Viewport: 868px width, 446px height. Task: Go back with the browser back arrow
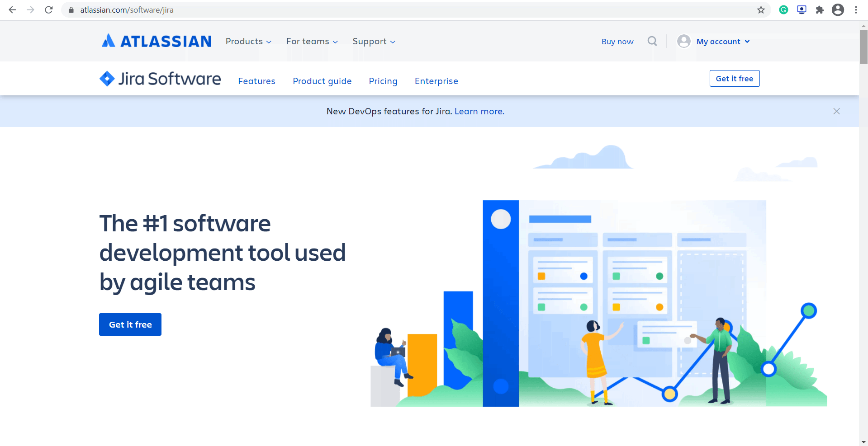coord(12,10)
